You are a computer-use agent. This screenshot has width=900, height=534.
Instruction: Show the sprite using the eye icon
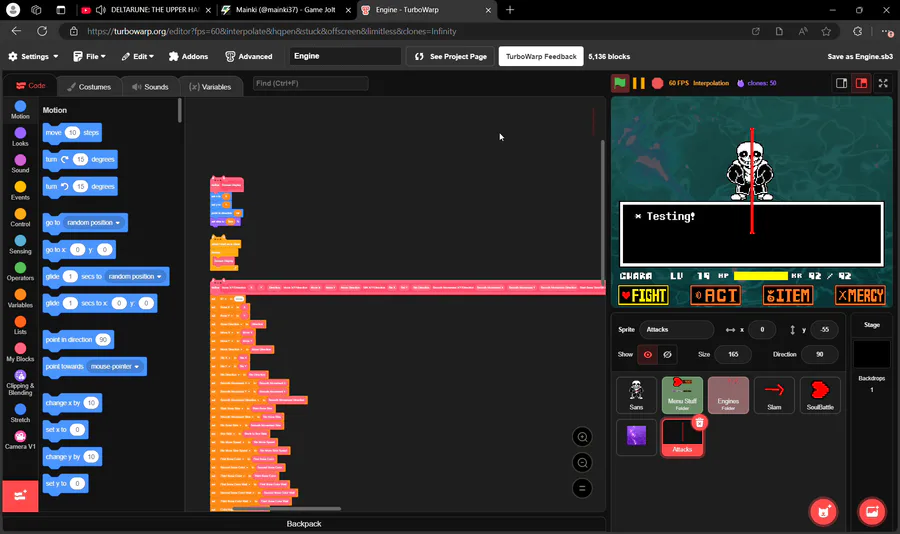(647, 354)
